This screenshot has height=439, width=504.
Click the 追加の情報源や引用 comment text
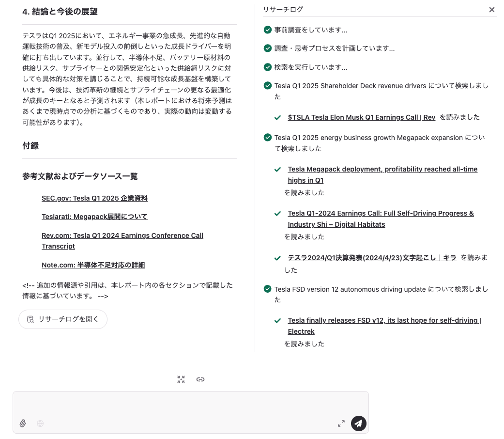pos(128,290)
